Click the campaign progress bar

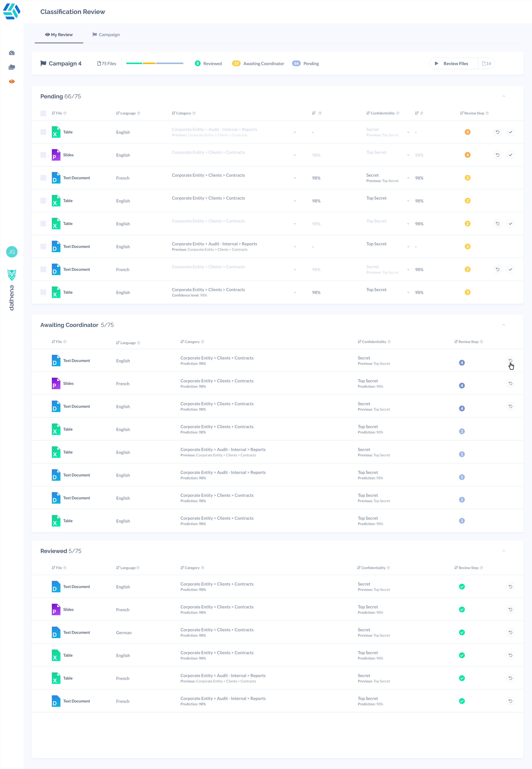point(155,63)
